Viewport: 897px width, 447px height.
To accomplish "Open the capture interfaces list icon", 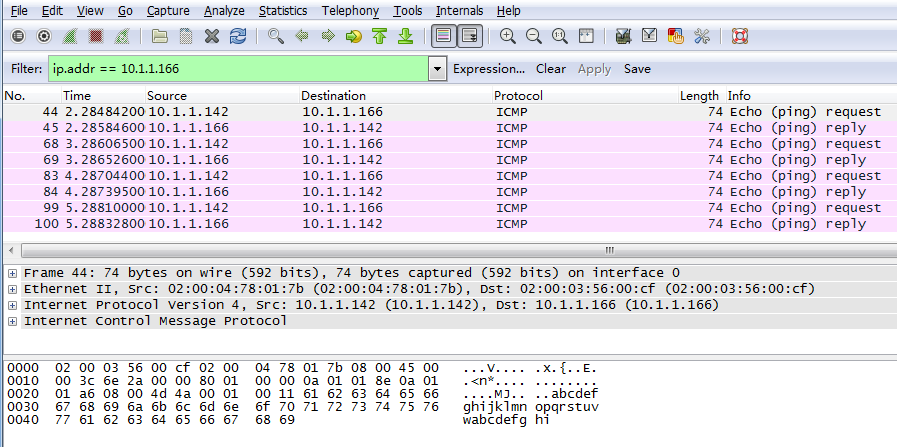I will click(x=18, y=37).
